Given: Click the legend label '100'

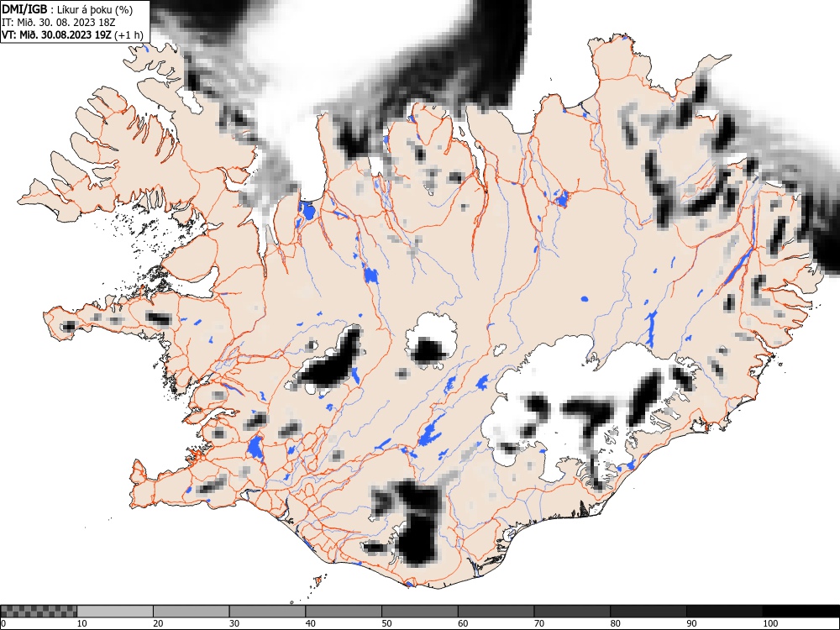Looking at the screenshot, I should click(x=769, y=623).
